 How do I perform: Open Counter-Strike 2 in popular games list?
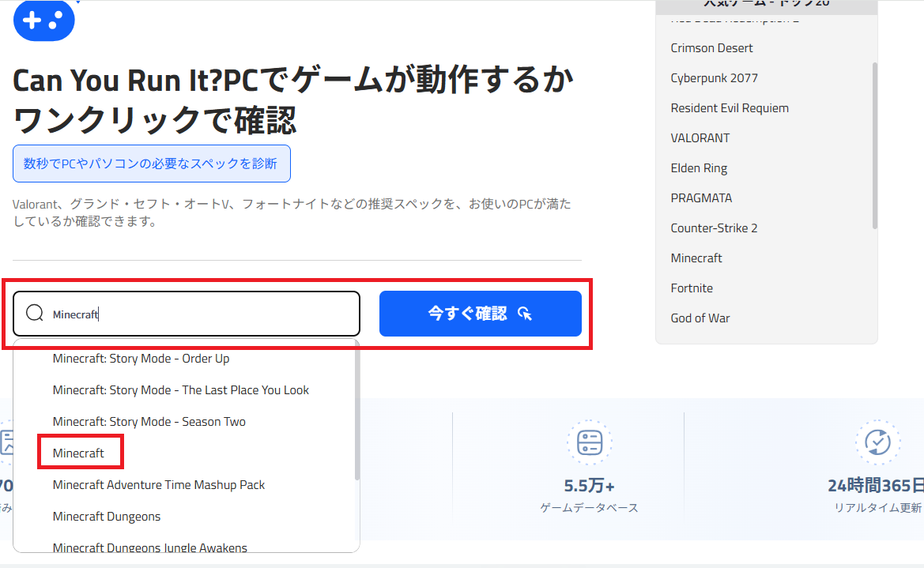point(714,228)
